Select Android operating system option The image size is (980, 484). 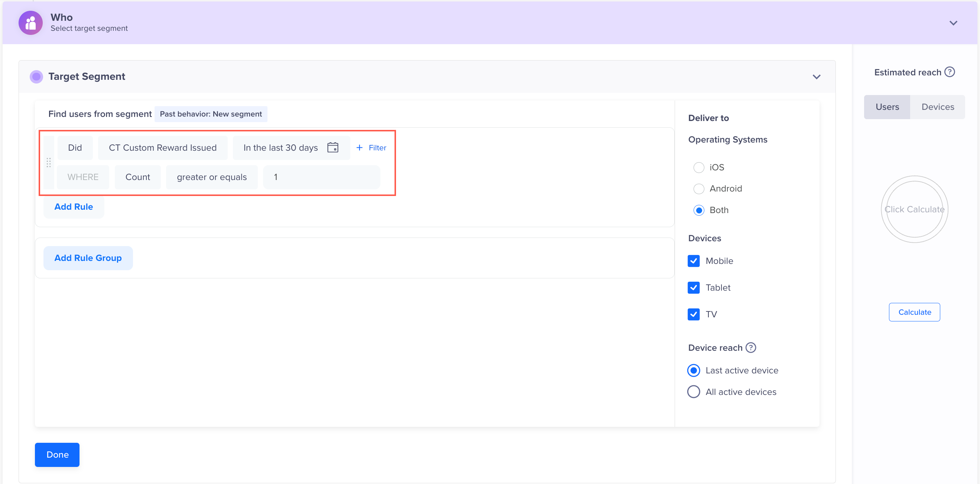(698, 189)
